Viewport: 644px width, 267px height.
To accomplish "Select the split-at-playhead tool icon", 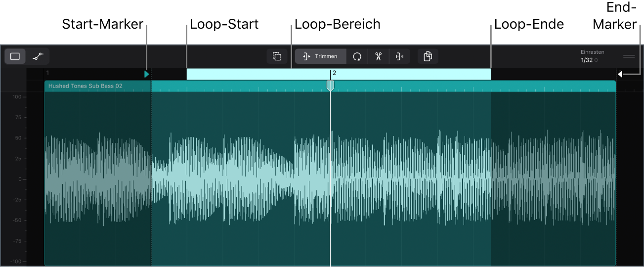I will tap(400, 56).
